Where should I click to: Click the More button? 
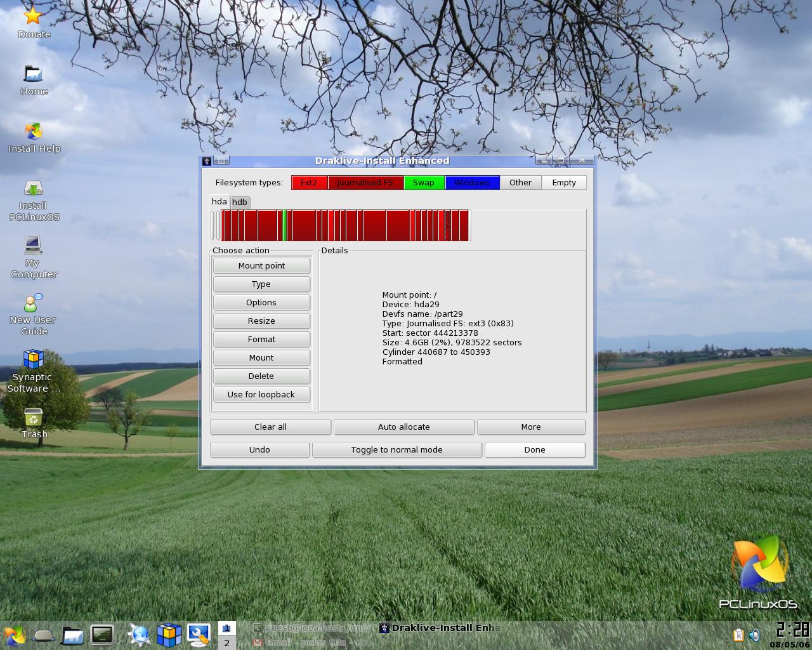531,427
